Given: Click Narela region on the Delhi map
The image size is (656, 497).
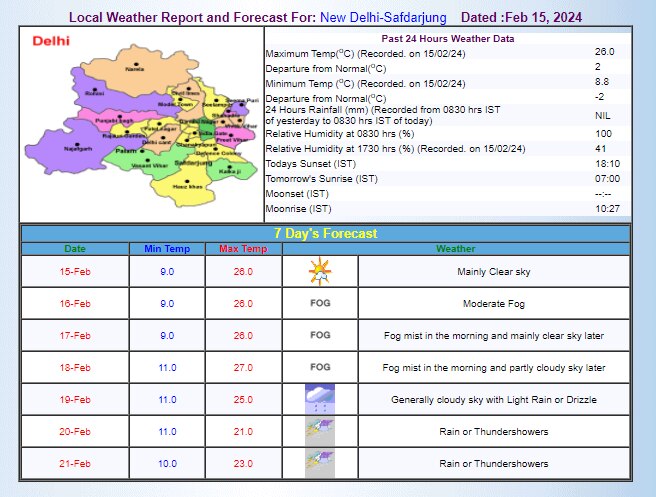Looking at the screenshot, I should click(x=134, y=68).
